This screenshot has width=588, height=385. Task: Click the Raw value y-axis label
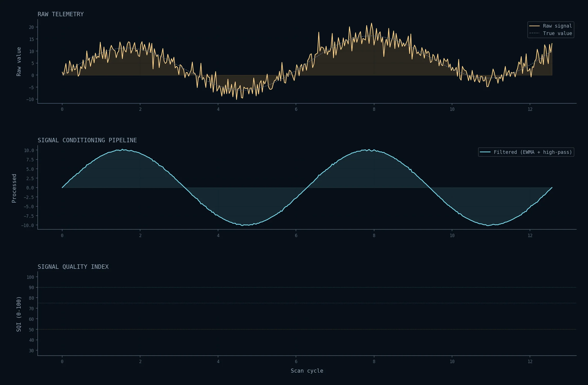[x=19, y=62]
